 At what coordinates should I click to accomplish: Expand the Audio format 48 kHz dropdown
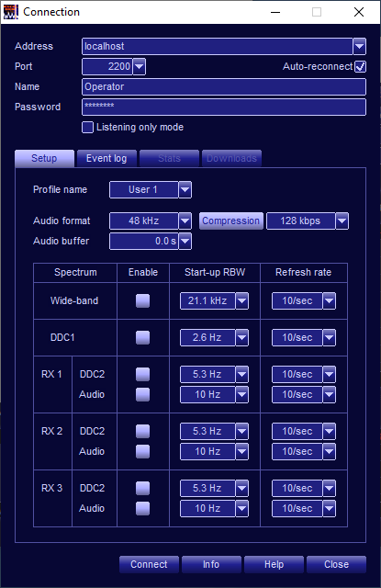point(185,220)
